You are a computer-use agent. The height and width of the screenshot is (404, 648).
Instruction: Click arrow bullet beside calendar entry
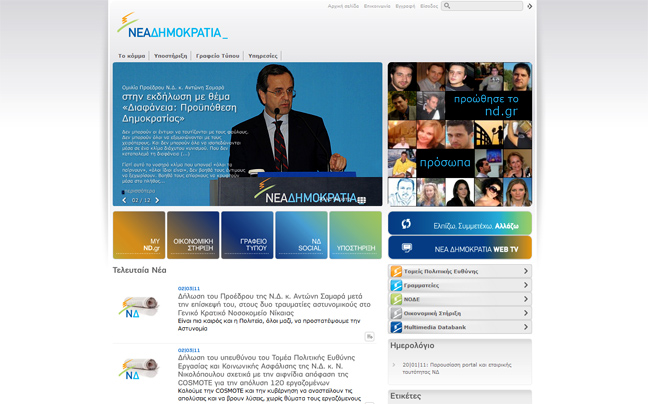click(394, 365)
